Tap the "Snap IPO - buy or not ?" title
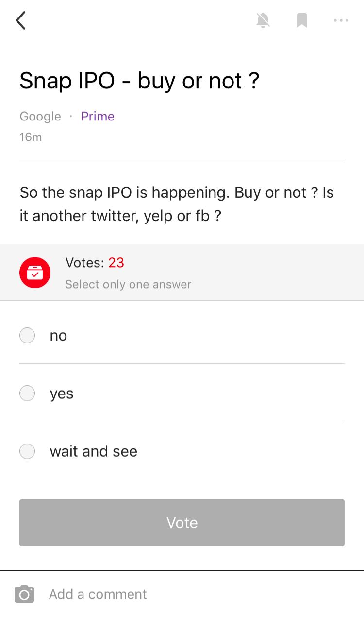This screenshot has width=364, height=617. (139, 81)
